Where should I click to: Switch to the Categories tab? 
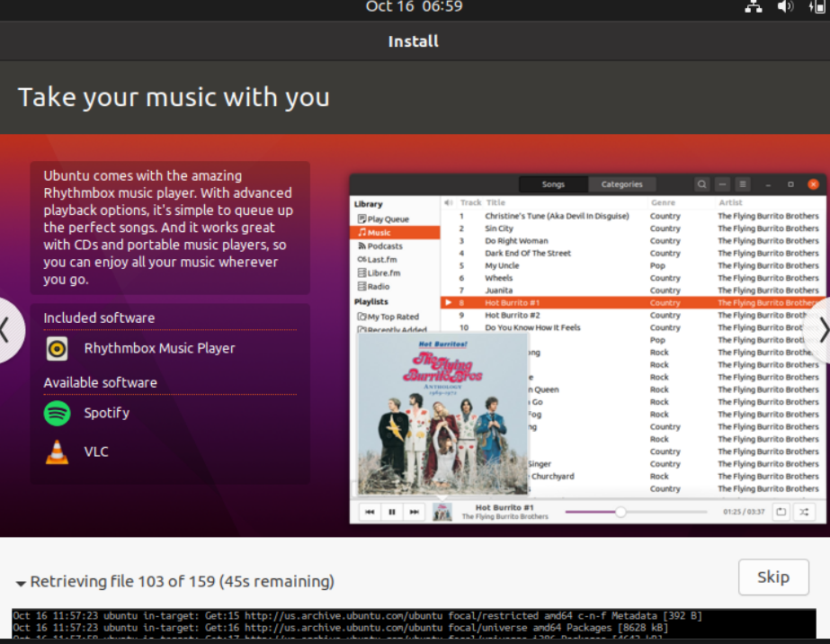[x=621, y=184]
